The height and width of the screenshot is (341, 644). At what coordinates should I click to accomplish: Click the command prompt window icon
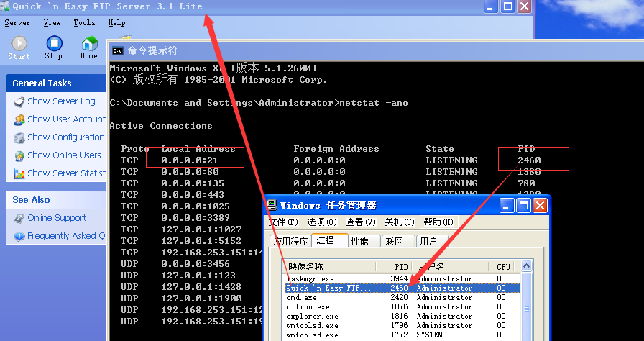click(x=117, y=50)
